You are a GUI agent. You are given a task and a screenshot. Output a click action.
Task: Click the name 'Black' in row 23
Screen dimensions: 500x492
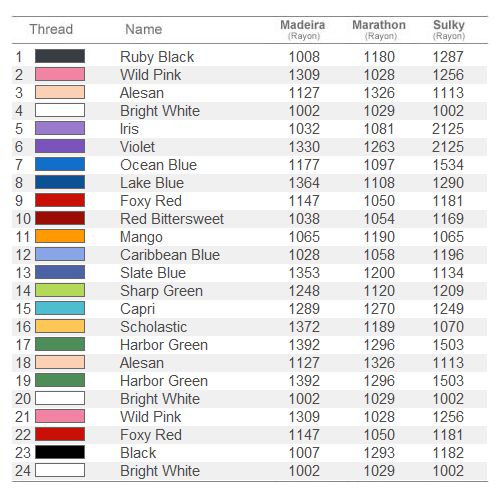tap(138, 453)
